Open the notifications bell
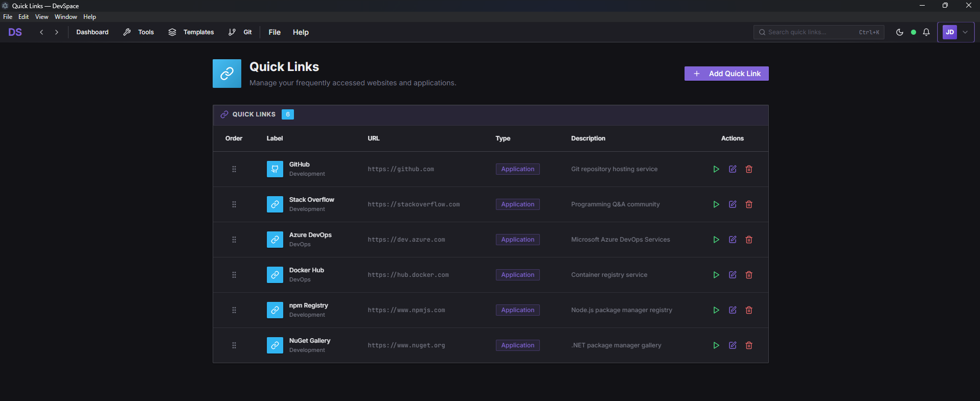This screenshot has width=980, height=401. coord(926,32)
